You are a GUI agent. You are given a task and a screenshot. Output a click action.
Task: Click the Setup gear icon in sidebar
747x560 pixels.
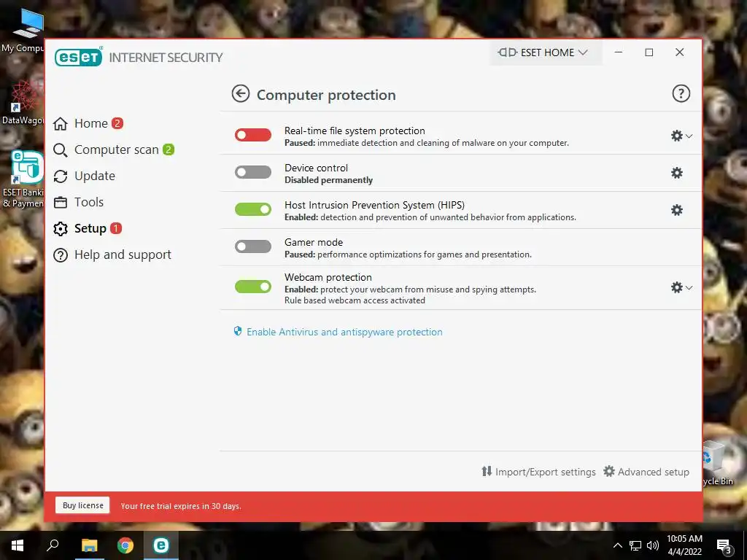point(61,228)
